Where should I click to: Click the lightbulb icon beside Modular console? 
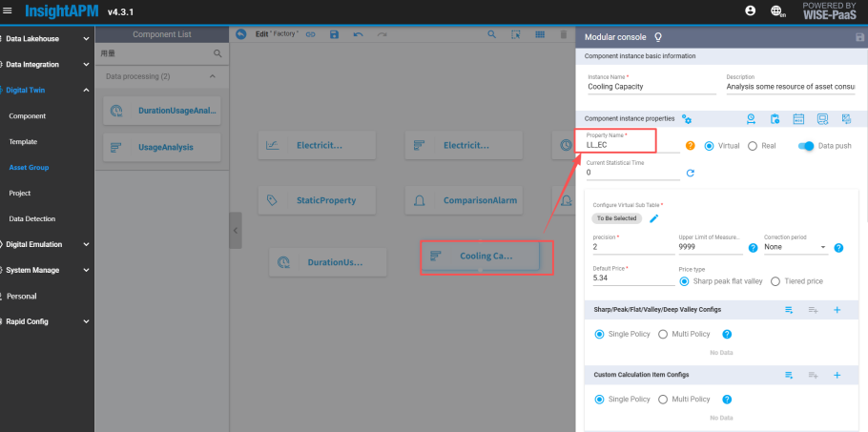(x=656, y=35)
